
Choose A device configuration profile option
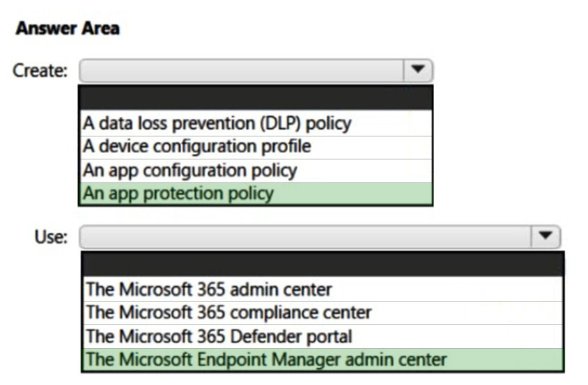pos(256,147)
